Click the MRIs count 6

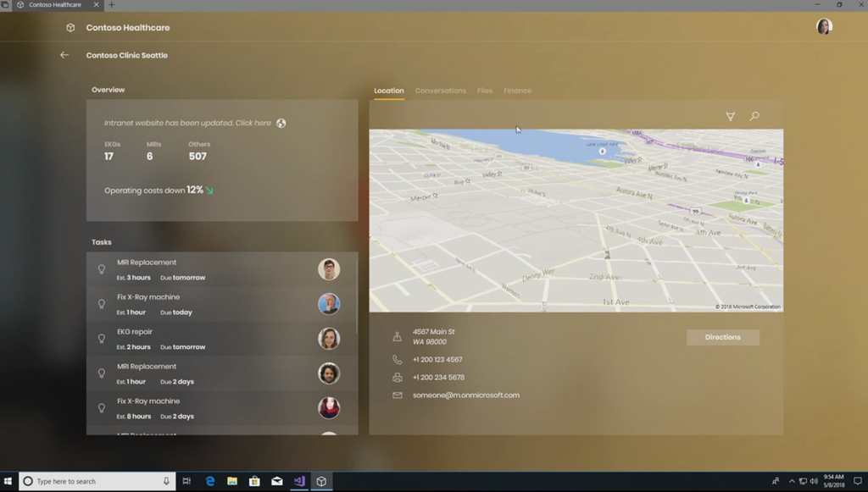click(x=149, y=157)
